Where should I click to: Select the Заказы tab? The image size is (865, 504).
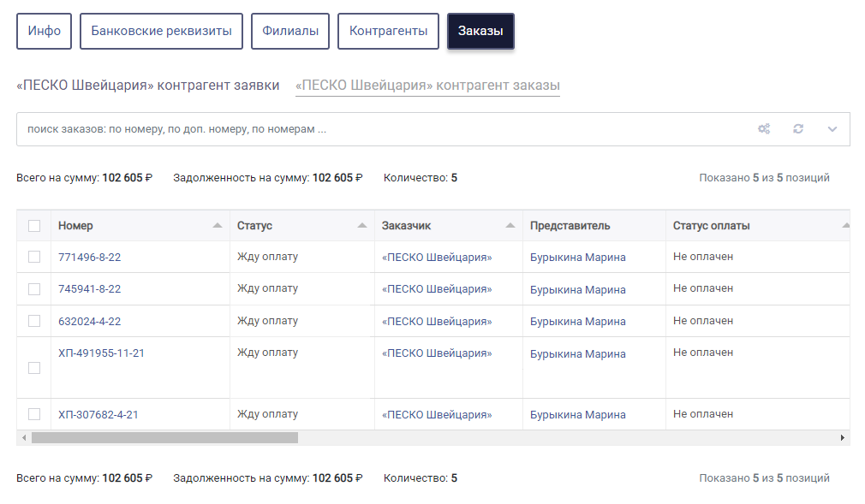480,31
